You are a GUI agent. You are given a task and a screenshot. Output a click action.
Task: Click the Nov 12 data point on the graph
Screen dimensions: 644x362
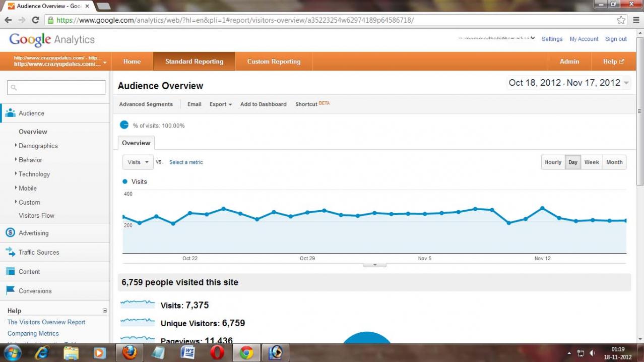[x=542, y=208]
